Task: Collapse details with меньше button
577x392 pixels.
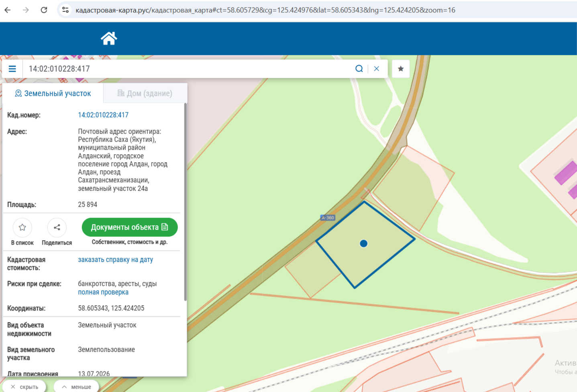Action: pyautogui.click(x=76, y=387)
